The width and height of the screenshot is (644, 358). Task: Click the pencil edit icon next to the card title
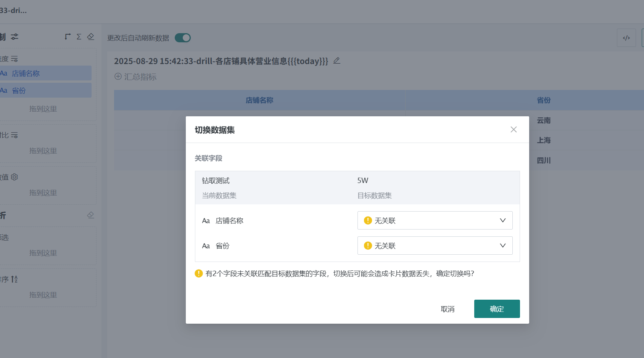(336, 60)
